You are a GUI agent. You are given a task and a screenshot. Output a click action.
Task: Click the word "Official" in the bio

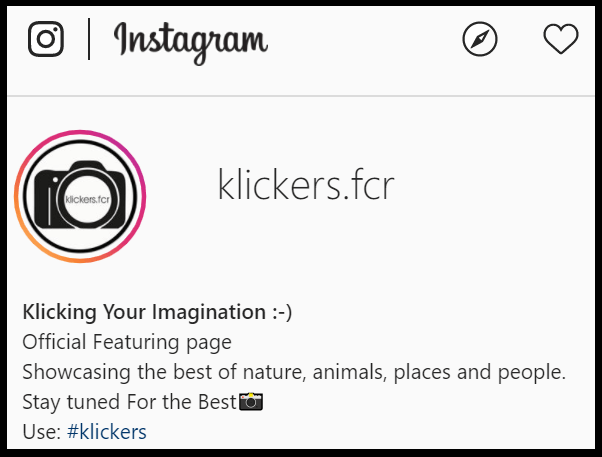click(54, 342)
